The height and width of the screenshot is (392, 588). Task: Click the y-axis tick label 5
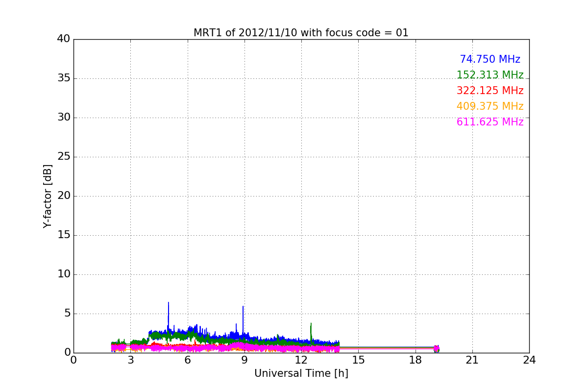(x=67, y=314)
